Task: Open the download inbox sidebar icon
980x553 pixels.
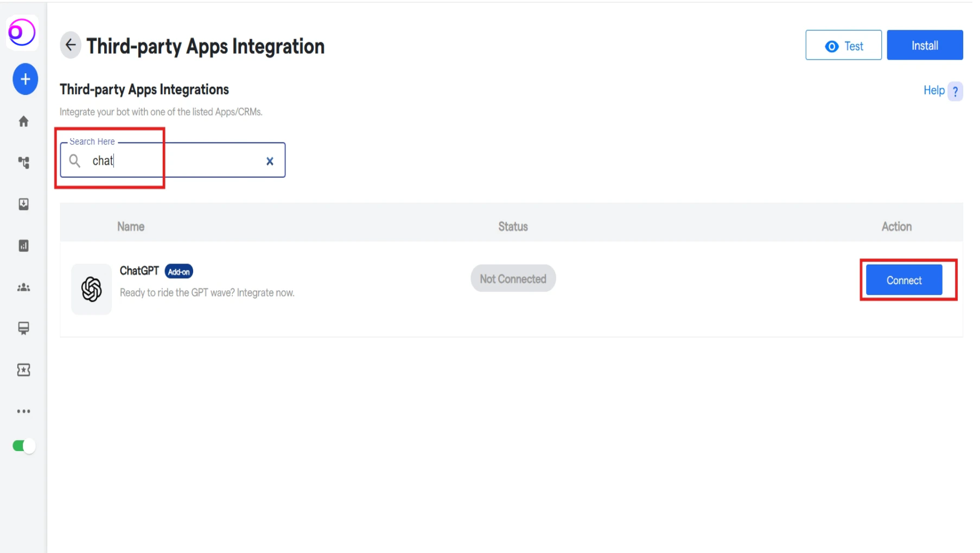Action: (x=23, y=204)
